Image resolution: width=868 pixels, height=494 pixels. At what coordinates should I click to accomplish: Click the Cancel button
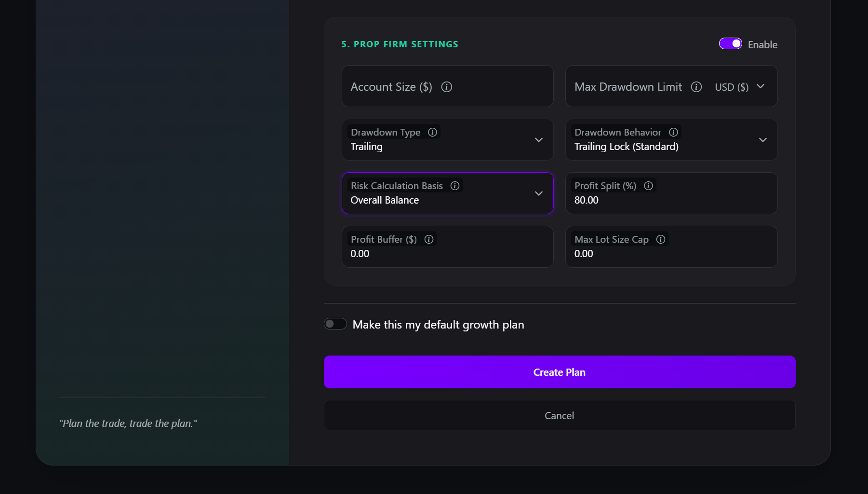pos(559,415)
